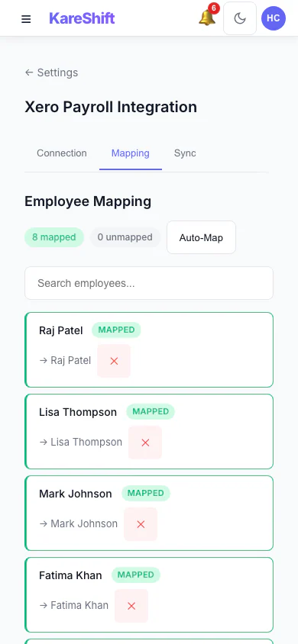Screen dimensions: 298x644
Task: Click mapped target '→ Fatima Khan'
Action: point(73,605)
